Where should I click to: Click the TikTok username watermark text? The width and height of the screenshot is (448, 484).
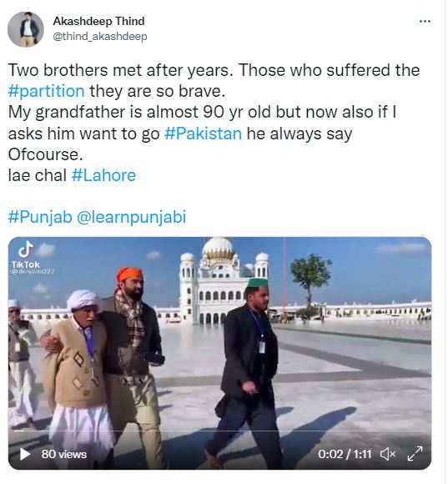click(33, 271)
